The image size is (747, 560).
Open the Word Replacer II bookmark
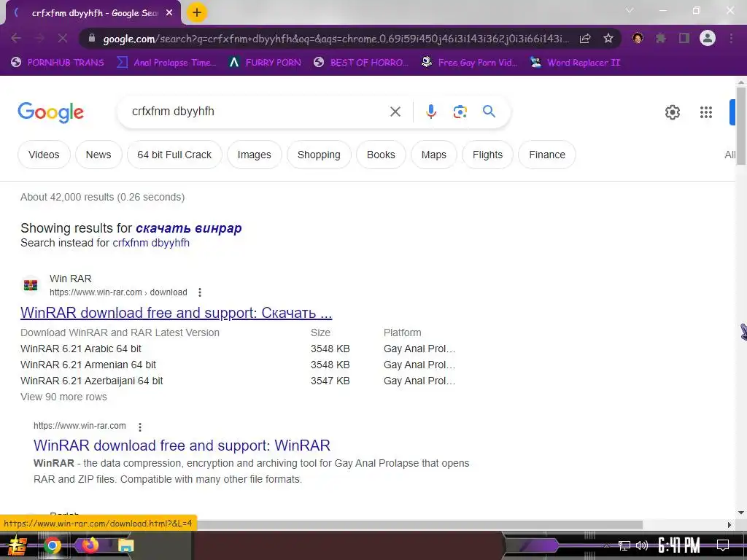pos(575,63)
